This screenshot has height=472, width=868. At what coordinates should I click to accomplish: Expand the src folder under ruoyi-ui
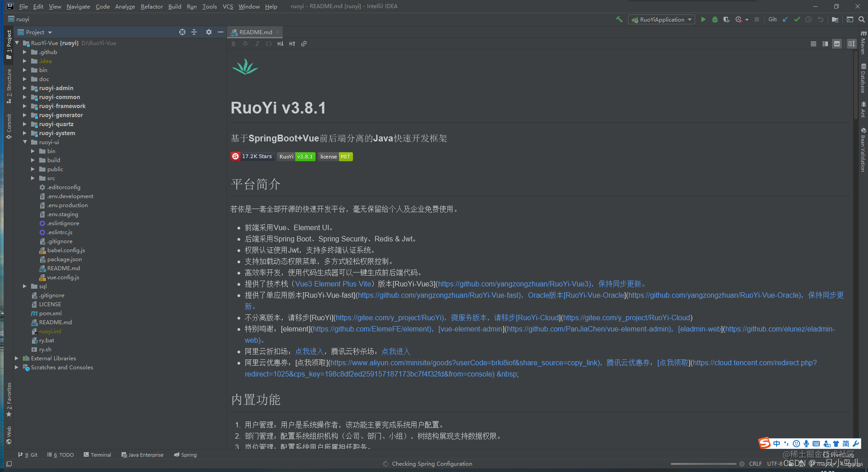[33, 178]
